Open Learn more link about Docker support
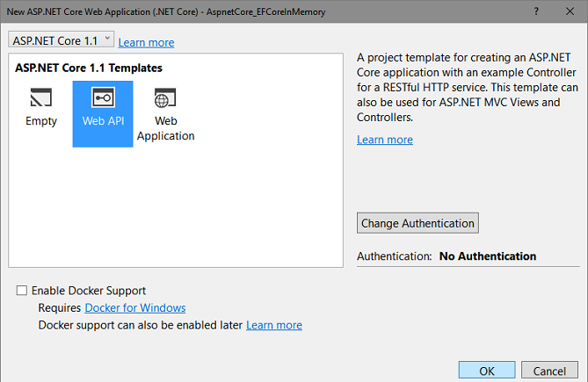 coord(274,325)
